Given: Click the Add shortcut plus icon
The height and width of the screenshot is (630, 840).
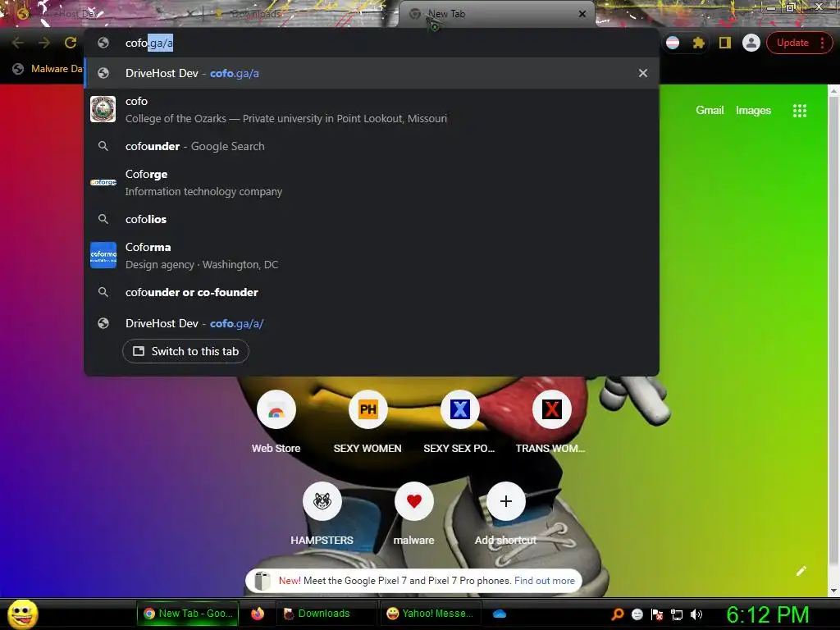Looking at the screenshot, I should point(505,501).
